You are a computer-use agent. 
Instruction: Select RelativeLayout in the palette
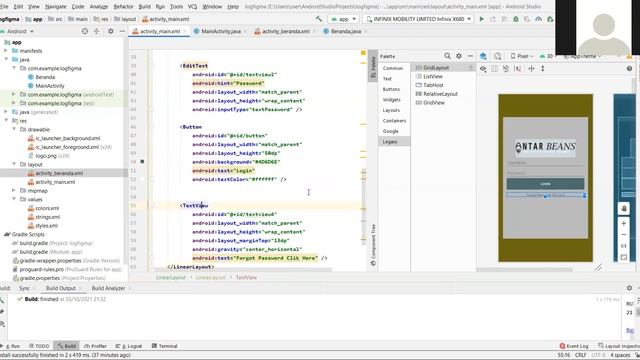pyautogui.click(x=440, y=93)
